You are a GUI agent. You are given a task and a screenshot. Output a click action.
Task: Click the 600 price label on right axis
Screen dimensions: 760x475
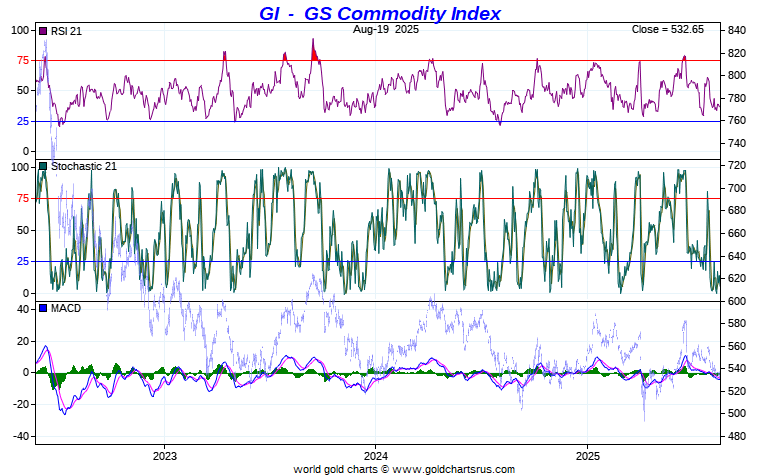click(736, 301)
